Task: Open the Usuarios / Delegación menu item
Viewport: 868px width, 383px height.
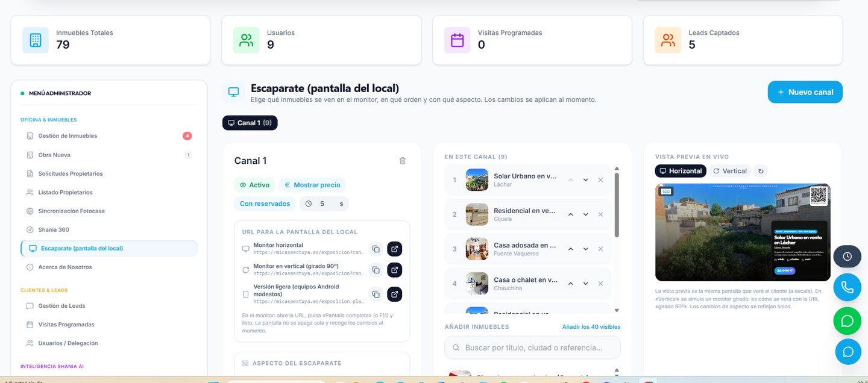Action: pyautogui.click(x=109, y=343)
